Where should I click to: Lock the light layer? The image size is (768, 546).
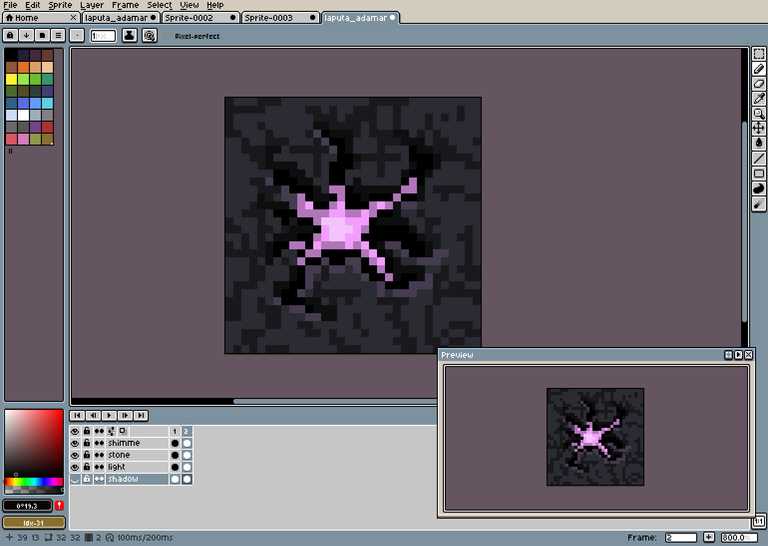pyautogui.click(x=87, y=467)
